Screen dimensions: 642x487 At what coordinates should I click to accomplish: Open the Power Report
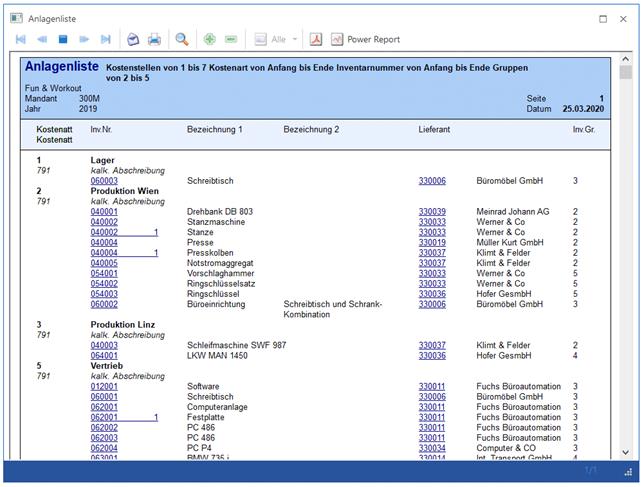click(365, 39)
